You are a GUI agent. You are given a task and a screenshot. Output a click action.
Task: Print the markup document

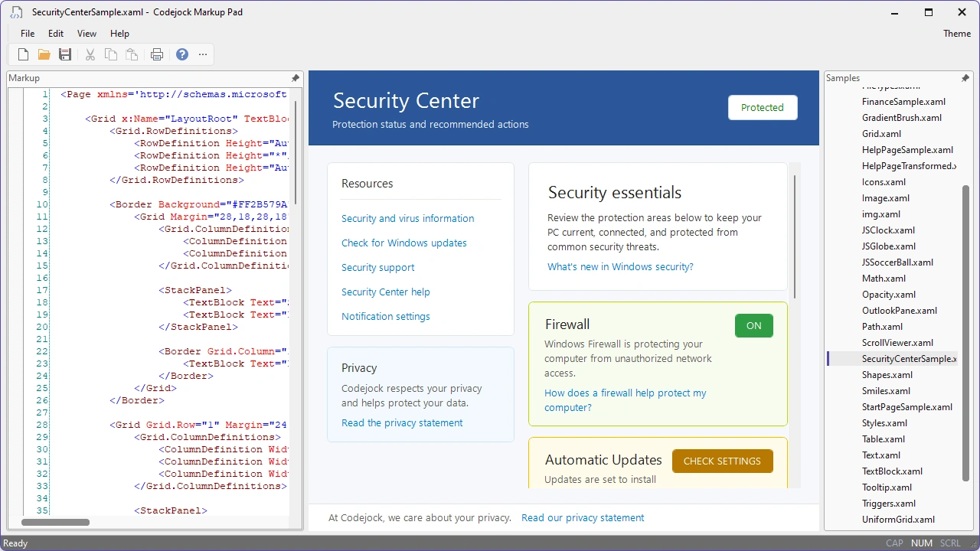coord(157,54)
